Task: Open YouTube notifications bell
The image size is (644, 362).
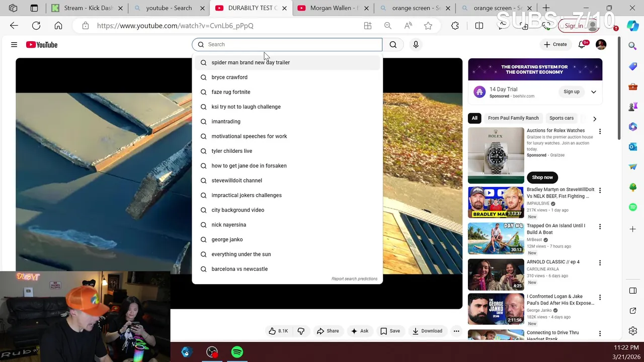Action: point(582,44)
